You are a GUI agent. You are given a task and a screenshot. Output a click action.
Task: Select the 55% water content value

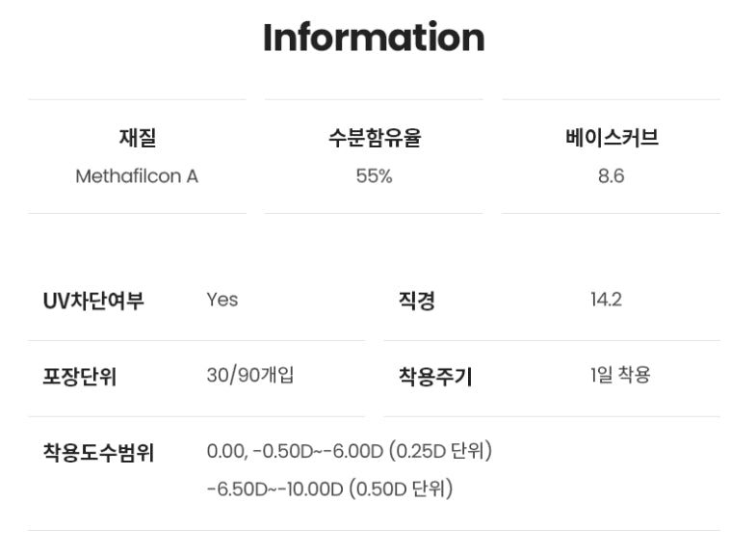pos(374,177)
